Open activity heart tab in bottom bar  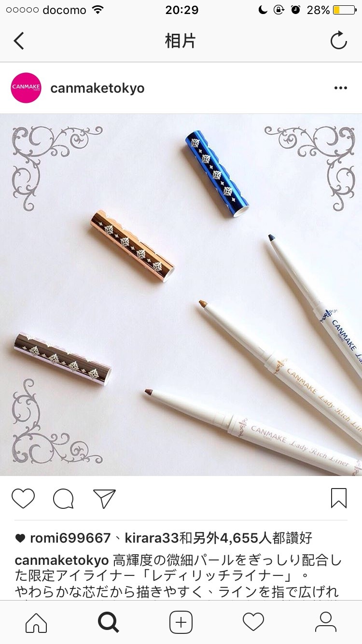tap(253, 622)
